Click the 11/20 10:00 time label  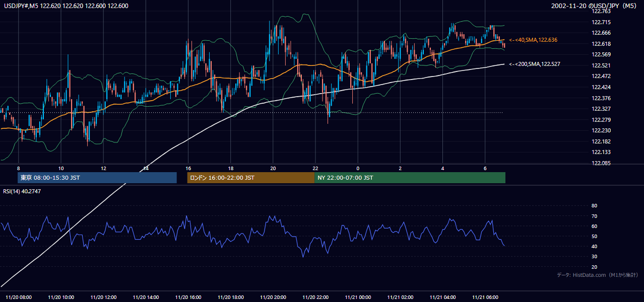61,297
